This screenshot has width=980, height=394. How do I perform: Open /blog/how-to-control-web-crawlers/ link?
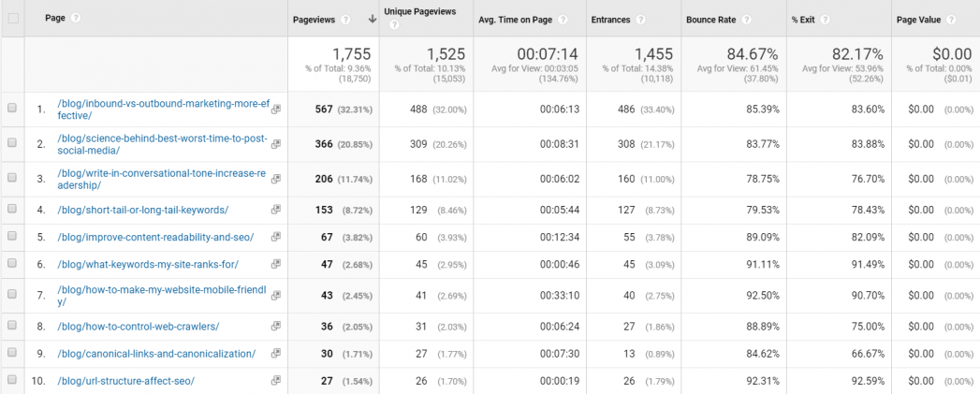[x=139, y=327]
